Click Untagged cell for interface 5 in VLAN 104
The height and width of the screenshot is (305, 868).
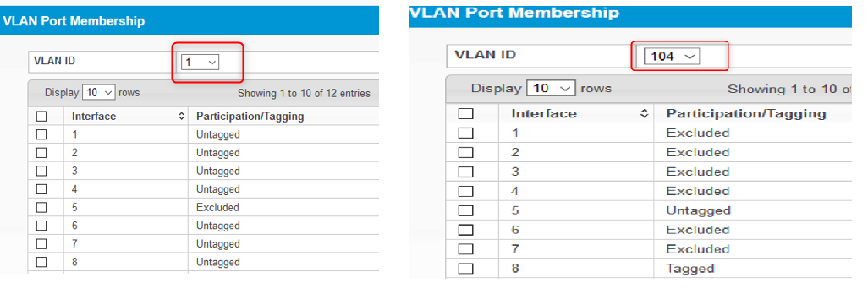(699, 210)
